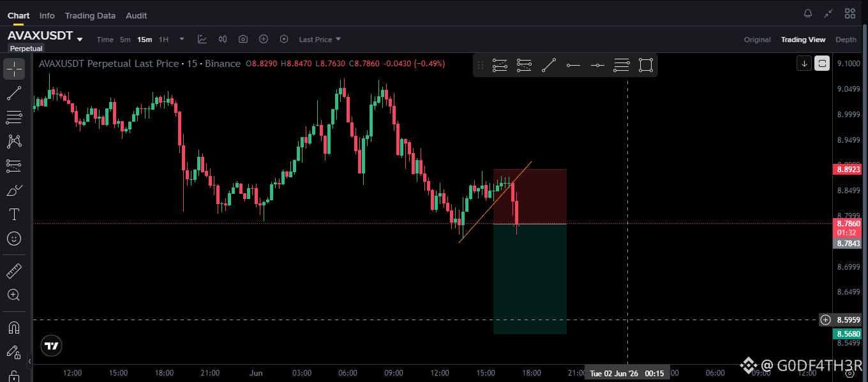
Task: Open candlestick chart type selector
Action: pyautogui.click(x=223, y=40)
